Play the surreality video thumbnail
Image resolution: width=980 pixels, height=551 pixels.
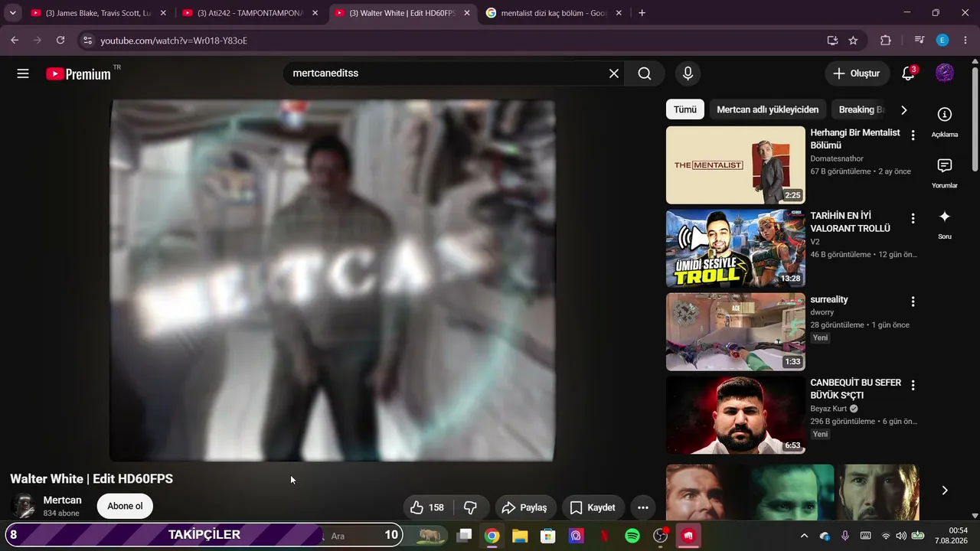[x=736, y=332]
